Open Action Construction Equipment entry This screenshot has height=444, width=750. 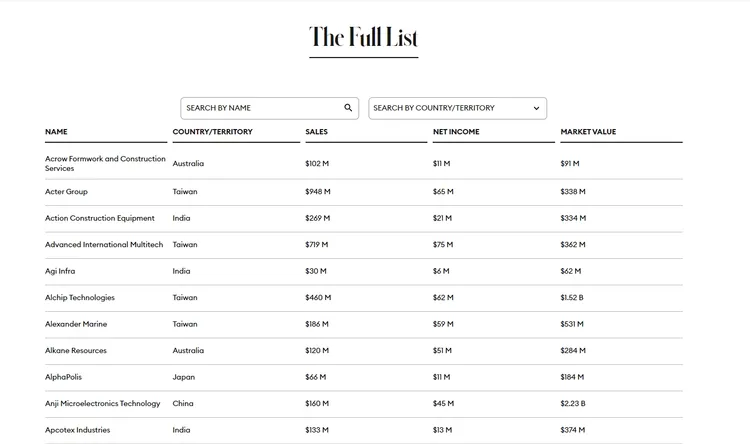click(100, 218)
